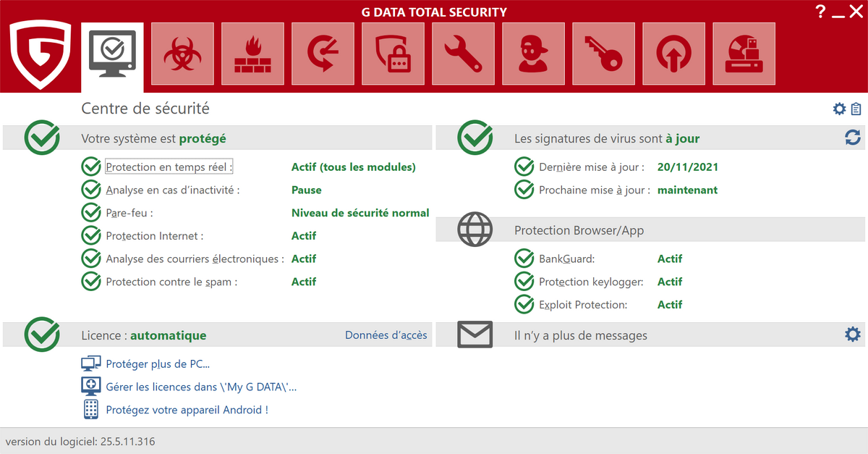
Task: Open the Autostart Manager power-arrow tab
Action: click(673, 54)
